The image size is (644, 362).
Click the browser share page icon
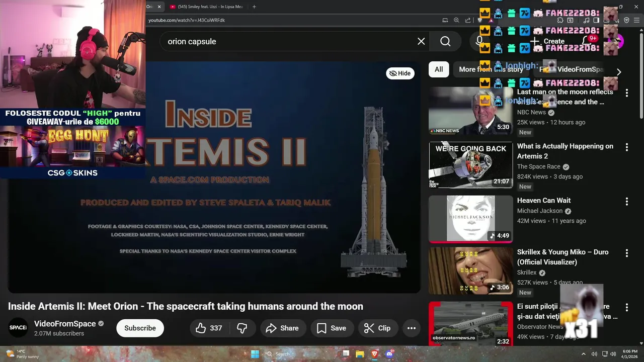click(x=468, y=20)
